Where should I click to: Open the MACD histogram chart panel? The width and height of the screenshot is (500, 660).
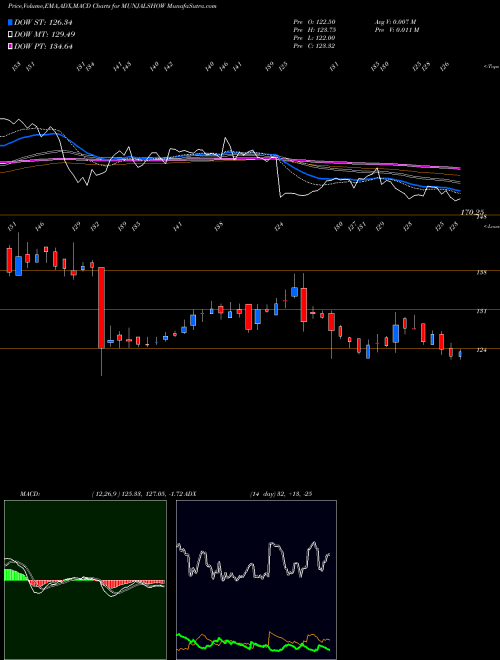[85, 580]
